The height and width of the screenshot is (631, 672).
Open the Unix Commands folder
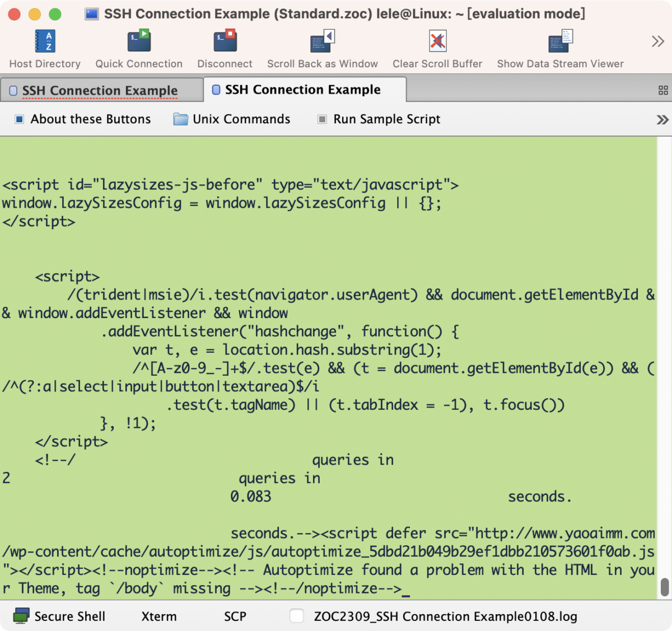coord(232,119)
